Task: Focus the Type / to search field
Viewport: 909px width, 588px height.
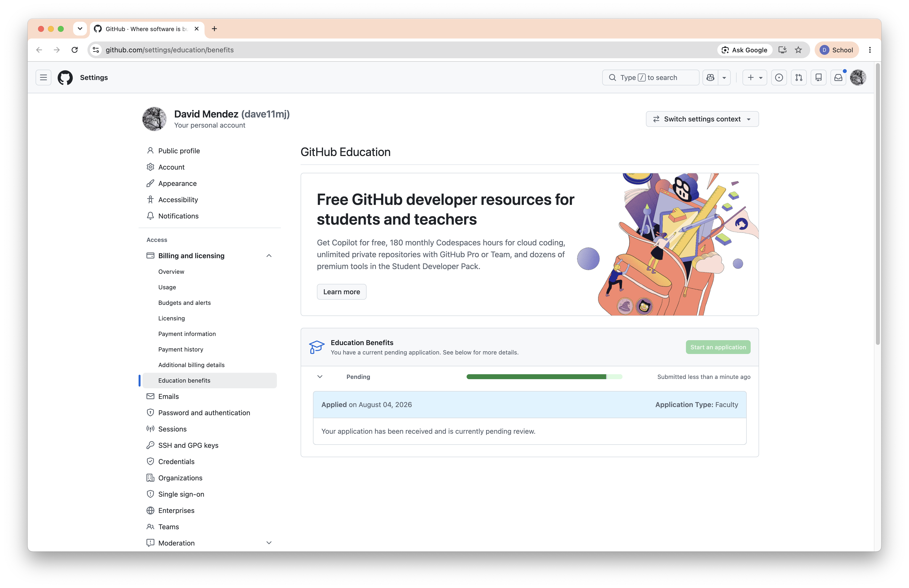Action: (x=650, y=78)
